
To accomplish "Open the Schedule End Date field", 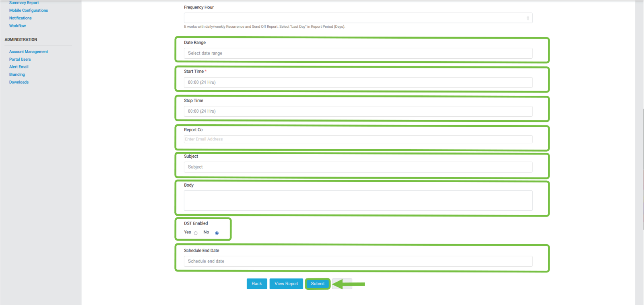I will (x=358, y=262).
